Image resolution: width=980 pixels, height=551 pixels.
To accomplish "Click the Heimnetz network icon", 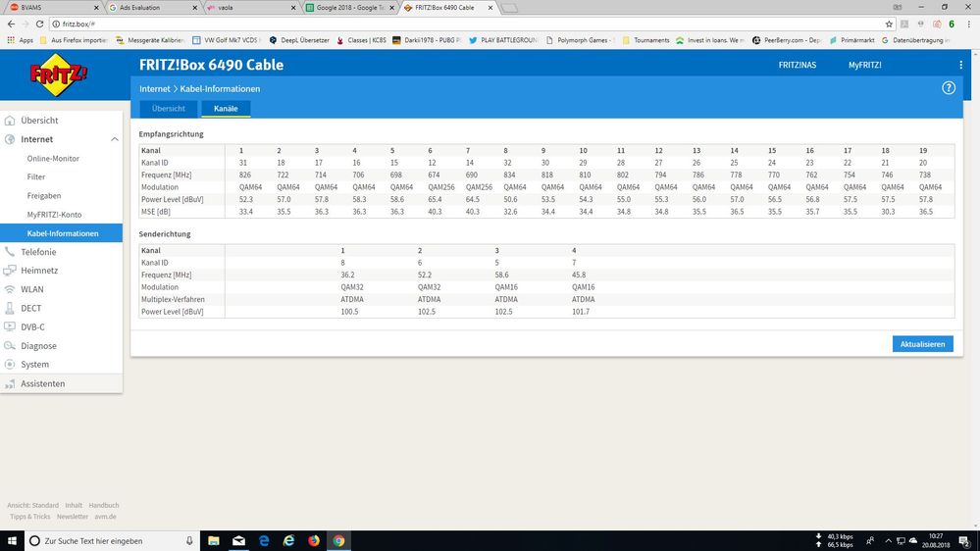I will pyautogui.click(x=10, y=271).
